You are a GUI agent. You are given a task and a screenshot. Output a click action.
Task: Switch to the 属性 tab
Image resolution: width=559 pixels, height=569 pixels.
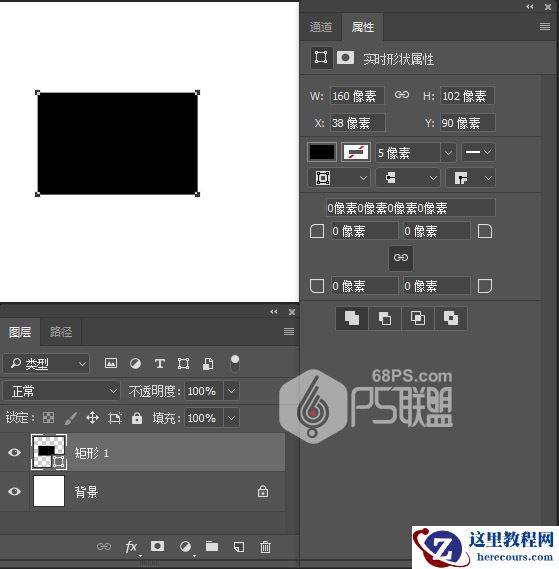pyautogui.click(x=363, y=27)
